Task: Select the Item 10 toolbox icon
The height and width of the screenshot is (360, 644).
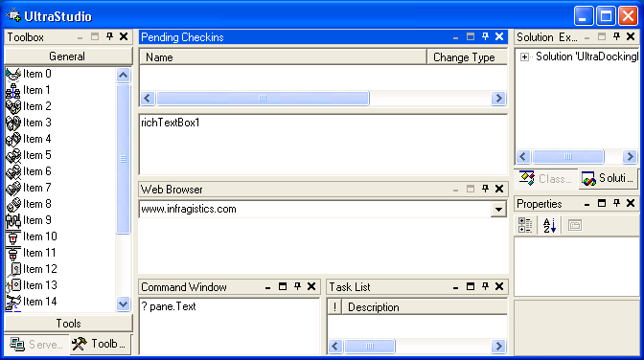Action: point(13,236)
